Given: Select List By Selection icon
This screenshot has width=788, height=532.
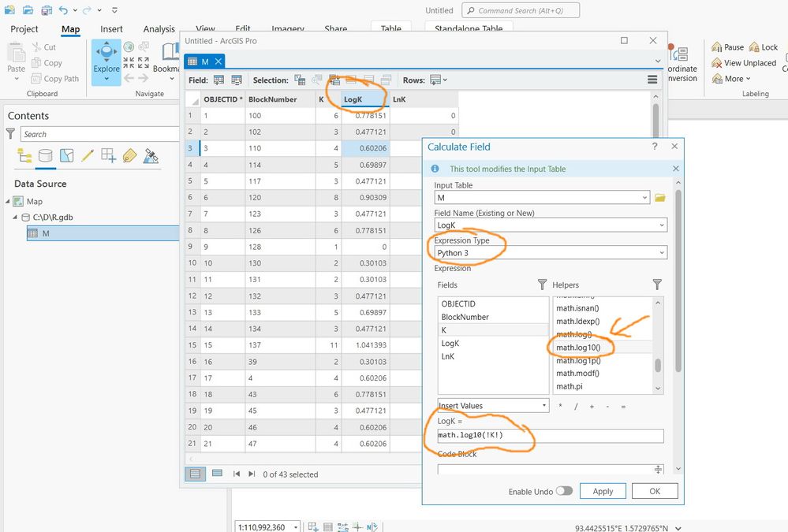Looking at the screenshot, I should [x=66, y=156].
